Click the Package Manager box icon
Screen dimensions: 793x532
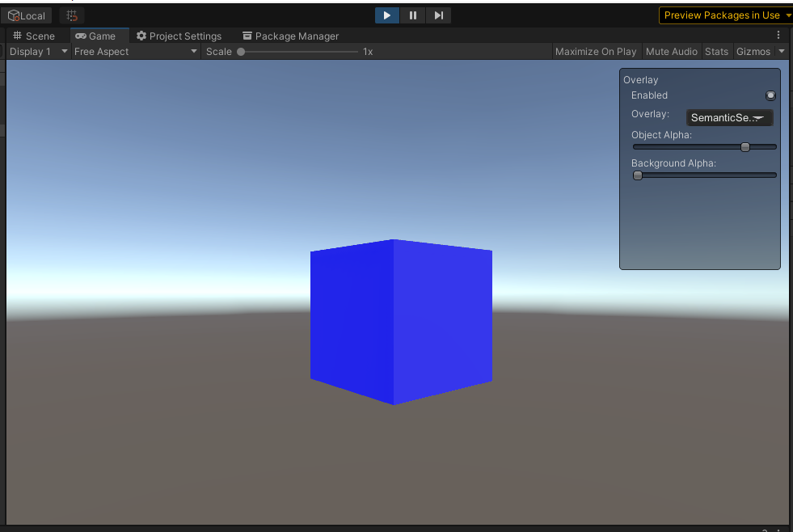247,36
